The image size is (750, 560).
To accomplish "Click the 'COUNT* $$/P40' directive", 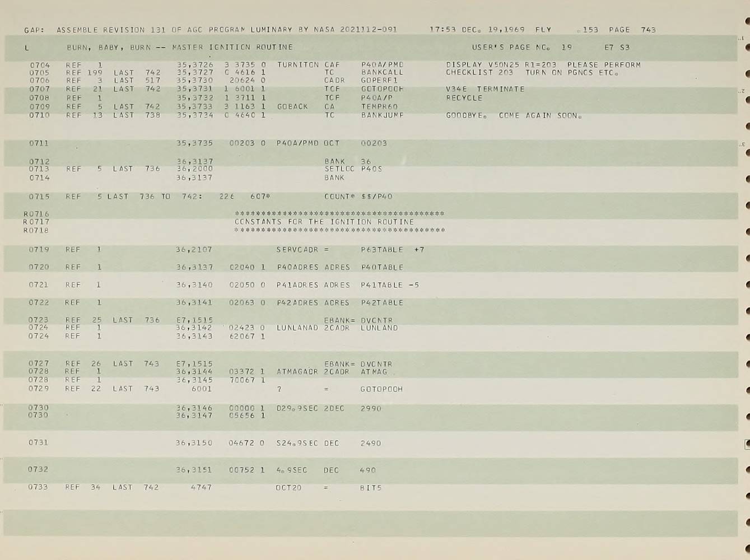I will 358,197.
